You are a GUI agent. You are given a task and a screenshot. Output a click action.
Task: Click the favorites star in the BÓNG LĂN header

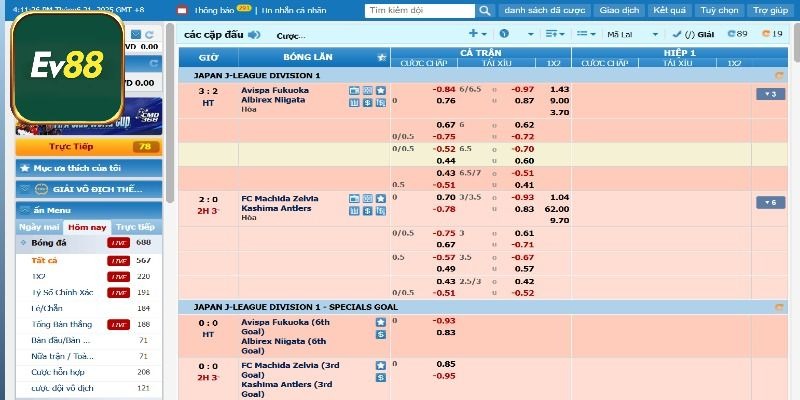tap(381, 58)
